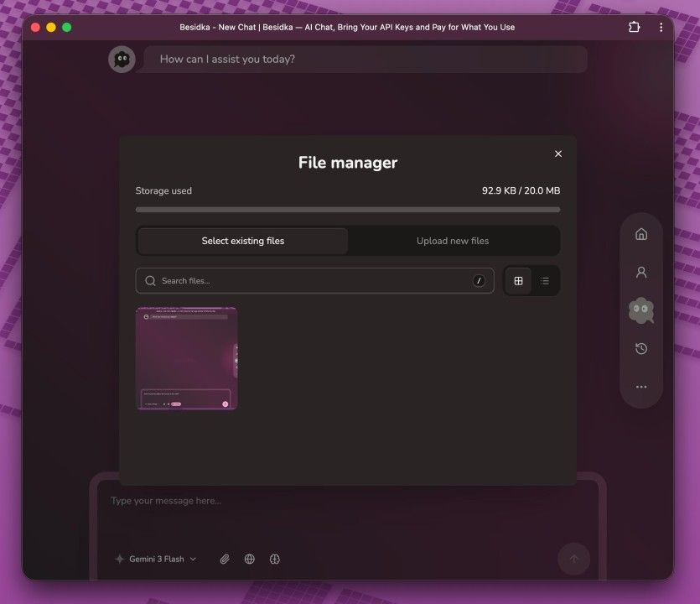Click the yellow minimize window button
This screenshot has height=604, width=700.
(x=51, y=27)
